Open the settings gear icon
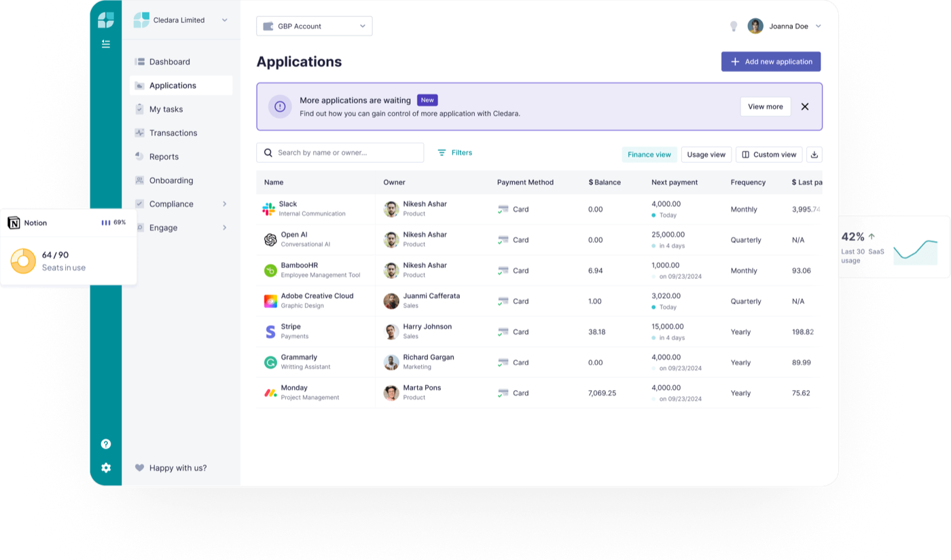 point(106,468)
